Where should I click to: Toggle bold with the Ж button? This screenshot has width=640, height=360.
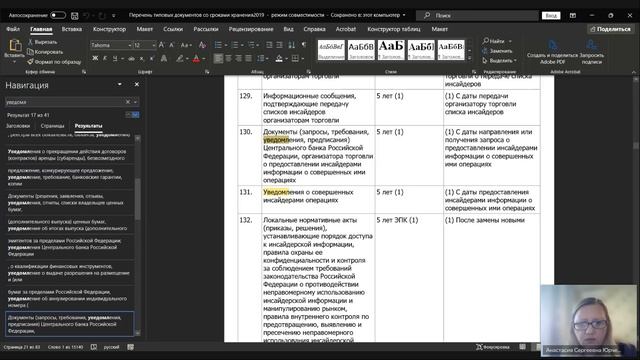tap(95, 59)
